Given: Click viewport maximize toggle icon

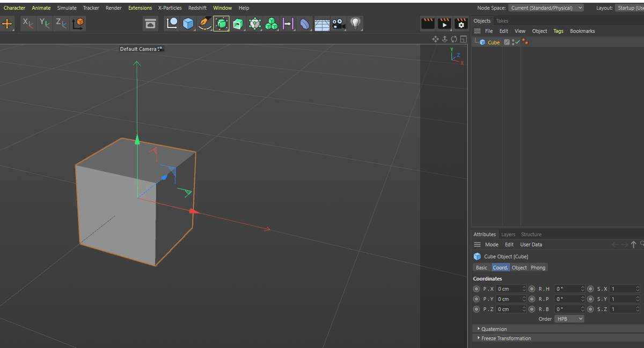Looking at the screenshot, I should 463,39.
